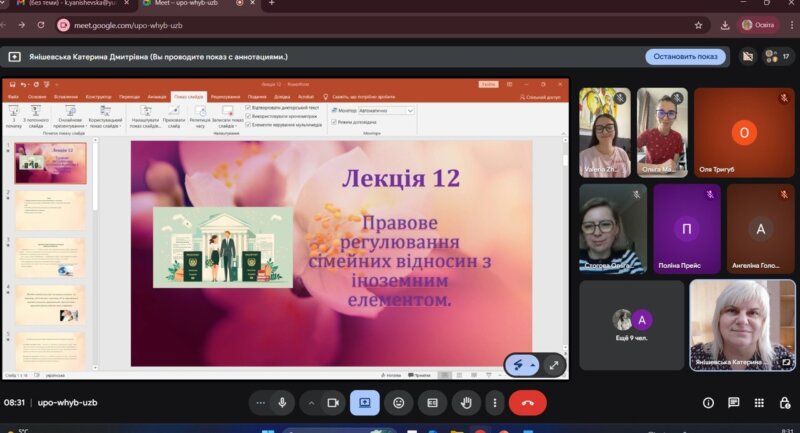This screenshot has height=433, width=800.
Task: Click the Остановить показ button
Action: 685,56
